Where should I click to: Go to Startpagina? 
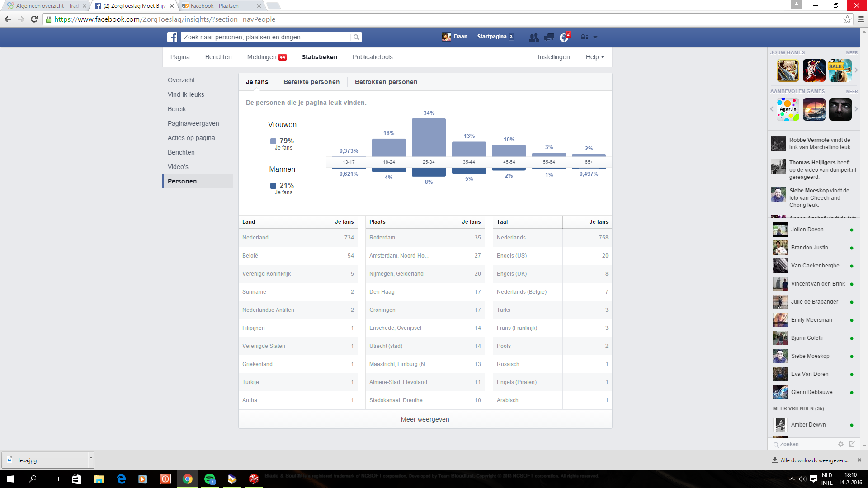491,37
